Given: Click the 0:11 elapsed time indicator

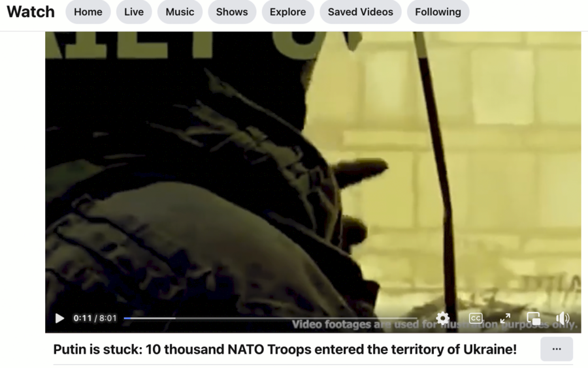Looking at the screenshot, I should 82,318.
